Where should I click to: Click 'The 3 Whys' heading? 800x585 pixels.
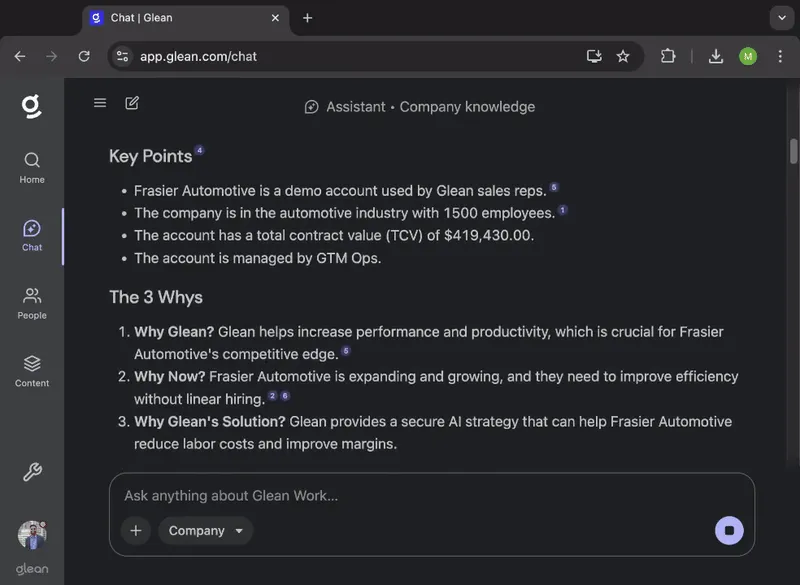[x=156, y=297]
